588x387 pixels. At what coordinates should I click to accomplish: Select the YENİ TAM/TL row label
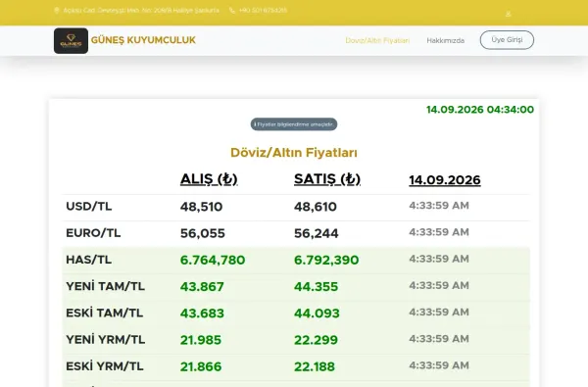pyautogui.click(x=106, y=286)
